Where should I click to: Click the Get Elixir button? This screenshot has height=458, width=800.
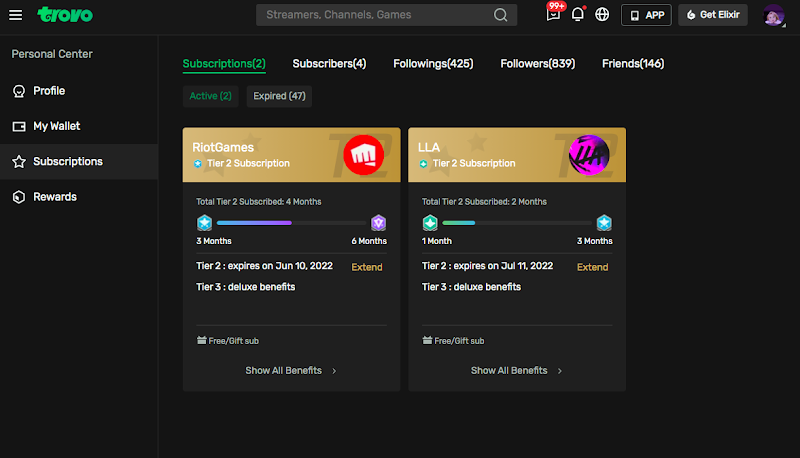pos(712,15)
